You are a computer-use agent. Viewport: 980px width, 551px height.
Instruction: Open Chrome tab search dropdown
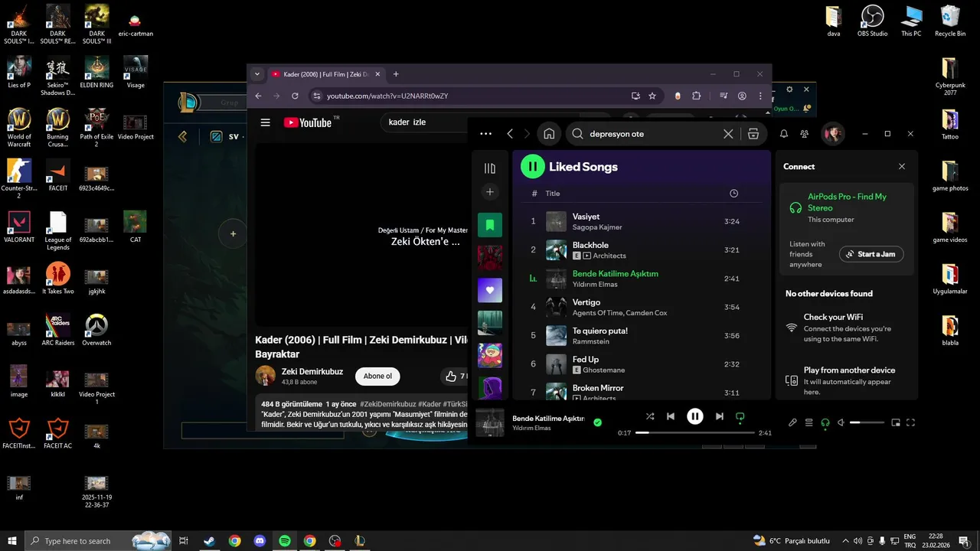257,74
